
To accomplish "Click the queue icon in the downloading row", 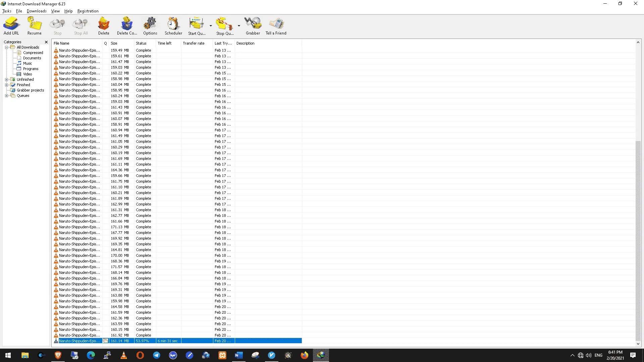I will tap(105, 341).
